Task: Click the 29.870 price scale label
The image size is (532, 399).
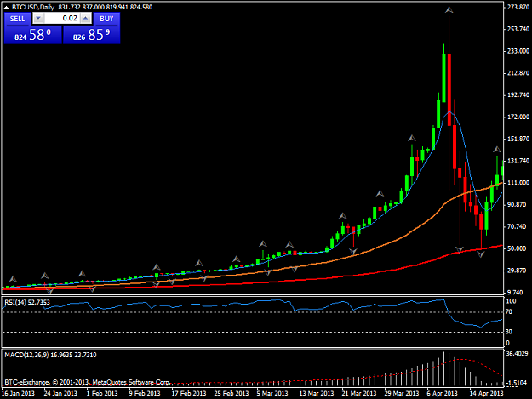Action: tap(517, 271)
